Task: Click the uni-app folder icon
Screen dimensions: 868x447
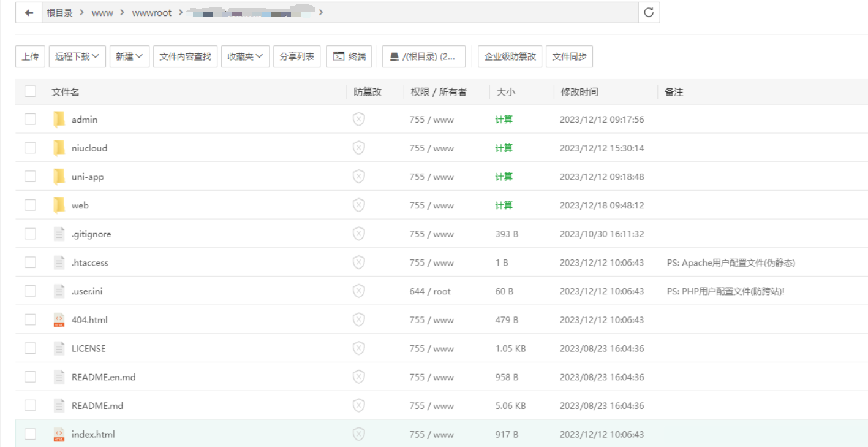Action: tap(59, 177)
